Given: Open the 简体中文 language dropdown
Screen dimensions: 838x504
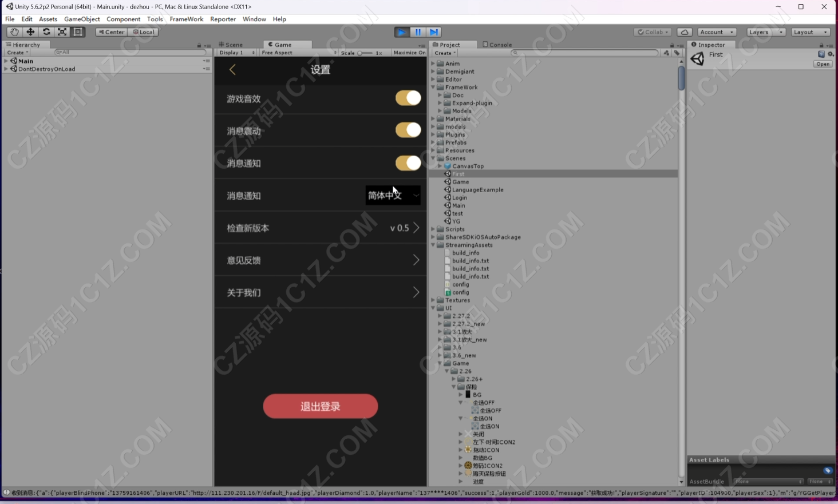Looking at the screenshot, I should (393, 195).
